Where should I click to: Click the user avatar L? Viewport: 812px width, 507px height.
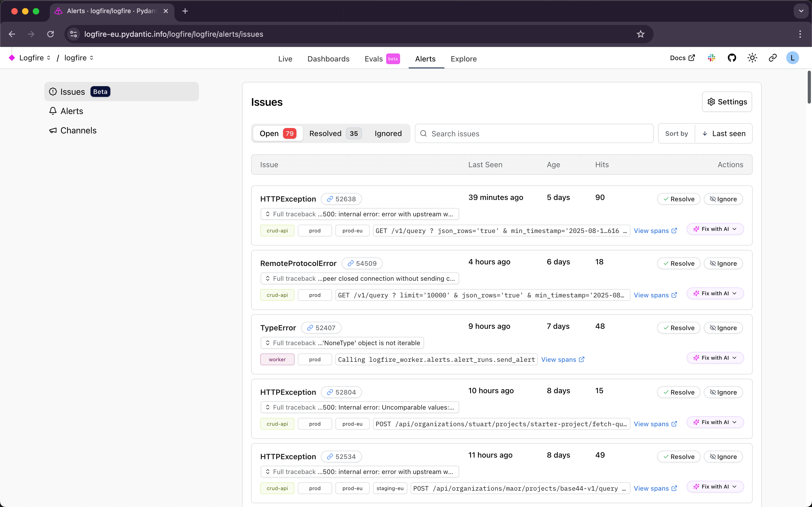click(792, 58)
